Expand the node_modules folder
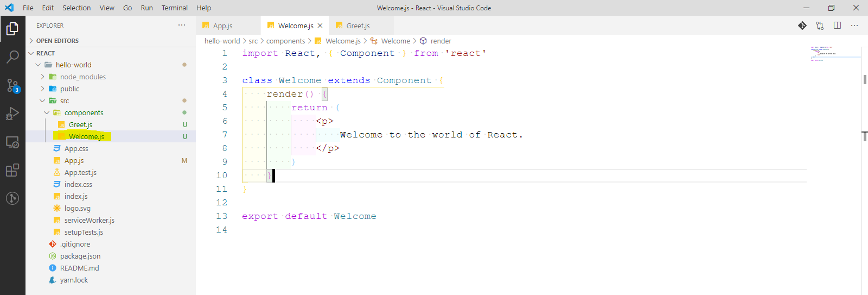Viewport: 868px width, 295px height. [x=111, y=77]
